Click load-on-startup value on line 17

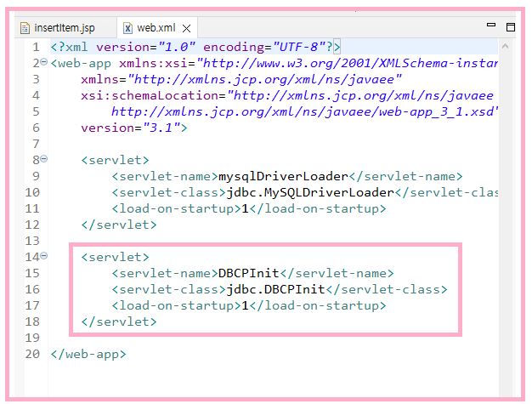(x=245, y=305)
